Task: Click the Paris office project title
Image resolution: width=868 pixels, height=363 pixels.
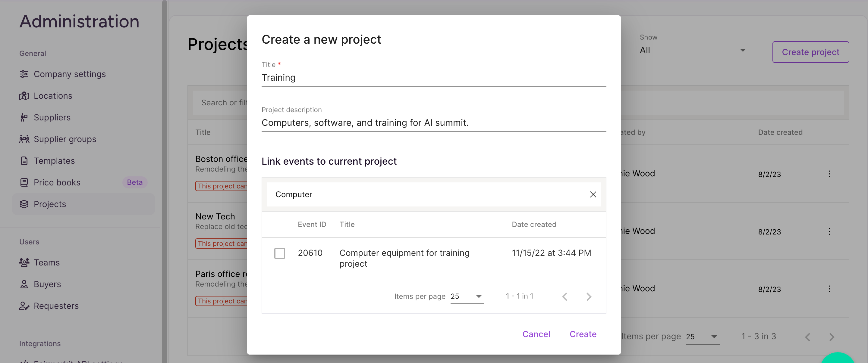Action: [x=222, y=274]
